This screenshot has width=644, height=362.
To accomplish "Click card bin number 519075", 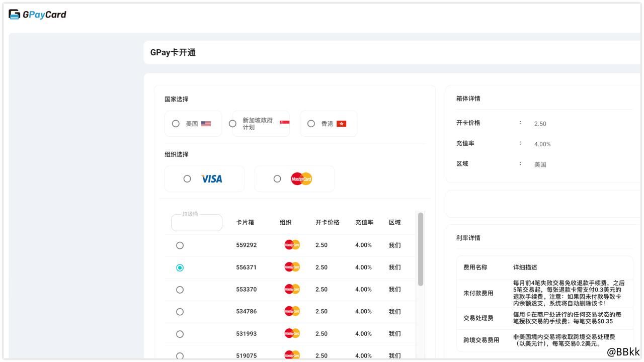I will point(247,355).
